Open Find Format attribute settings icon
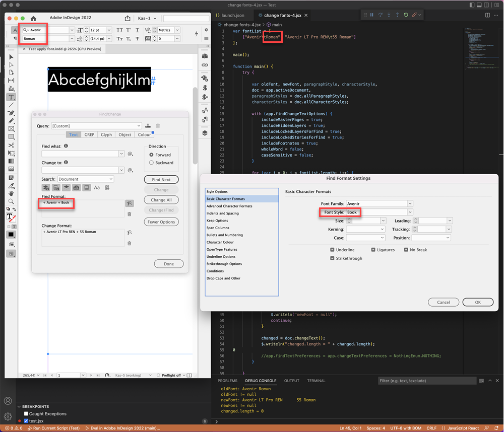Image resolution: width=504 pixels, height=432 pixels. click(129, 203)
